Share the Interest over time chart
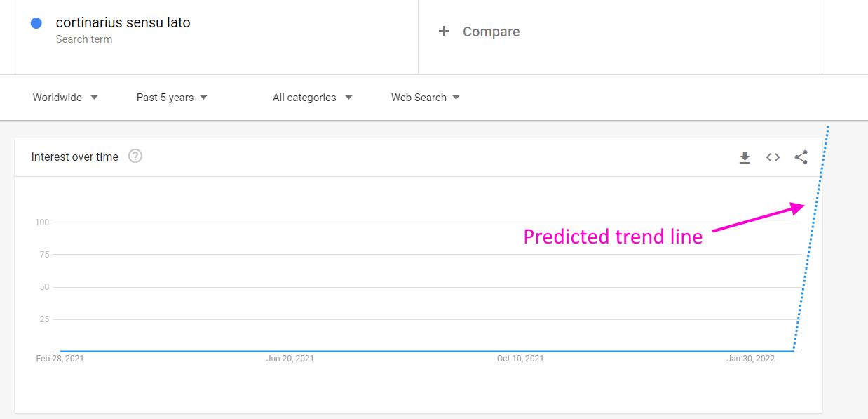The image size is (868, 419). tap(801, 158)
